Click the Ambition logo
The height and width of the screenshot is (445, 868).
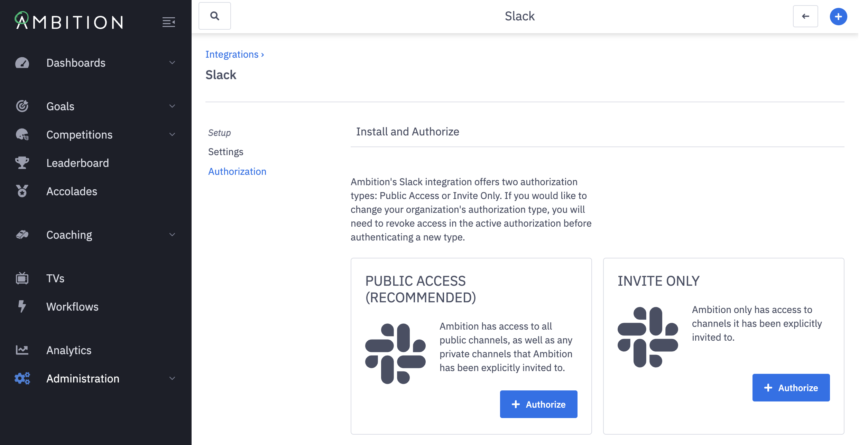(x=69, y=21)
